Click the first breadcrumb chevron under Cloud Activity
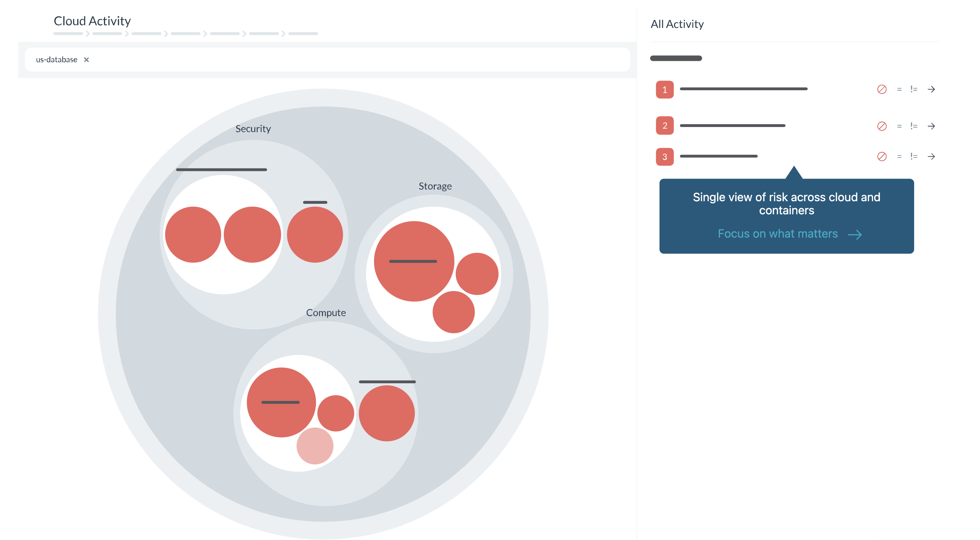This screenshot has width=980, height=540. (x=88, y=34)
